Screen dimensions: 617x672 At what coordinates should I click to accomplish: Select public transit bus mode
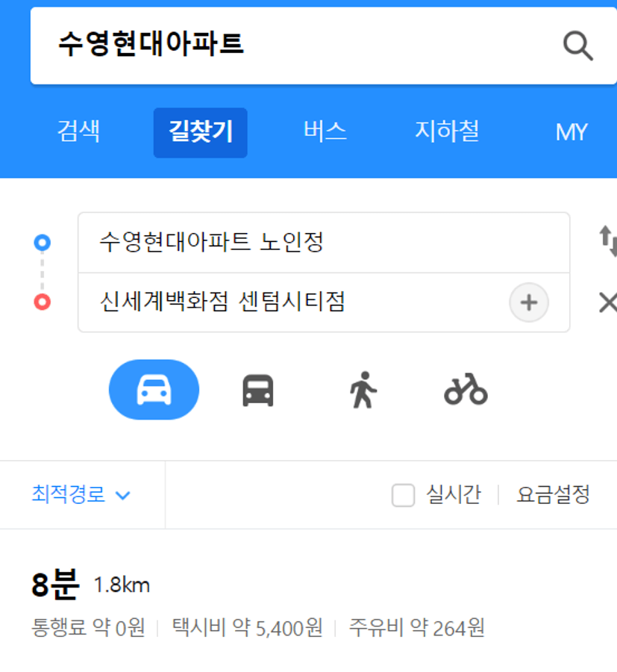tap(257, 390)
